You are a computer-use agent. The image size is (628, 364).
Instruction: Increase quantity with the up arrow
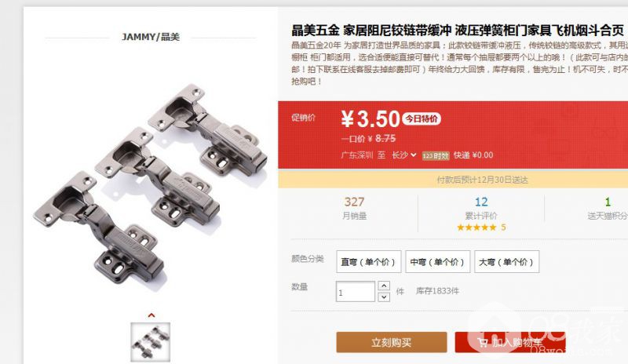click(x=384, y=286)
